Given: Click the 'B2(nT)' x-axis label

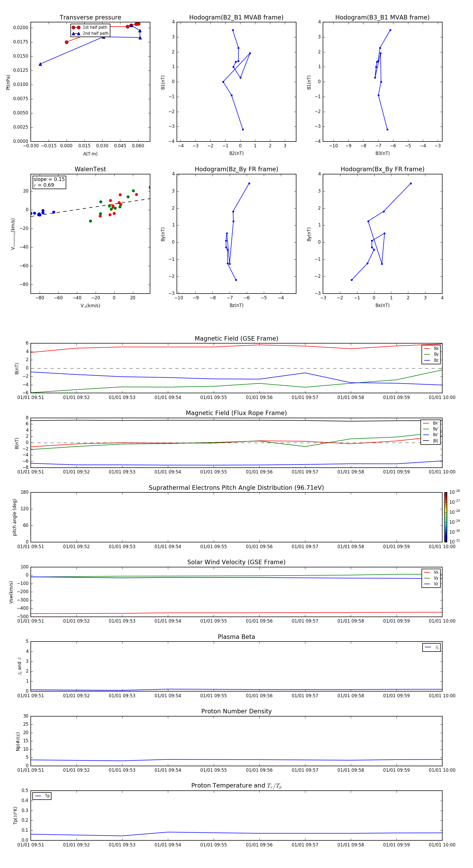Looking at the screenshot, I should (x=236, y=153).
